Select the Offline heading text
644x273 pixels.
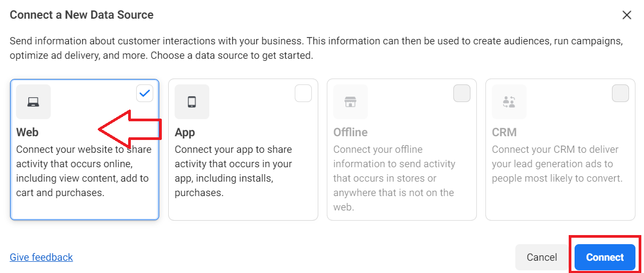(350, 132)
